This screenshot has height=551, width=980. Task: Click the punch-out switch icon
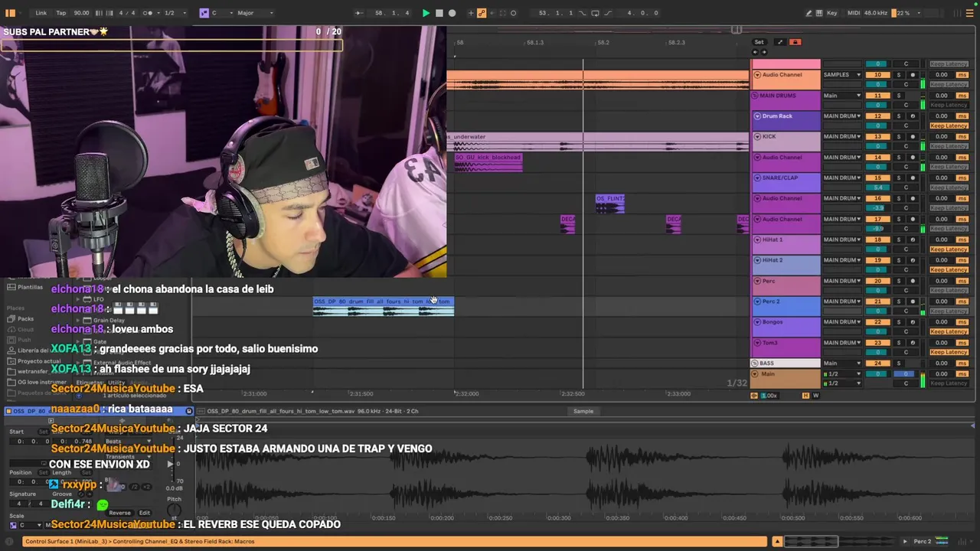pos(608,13)
